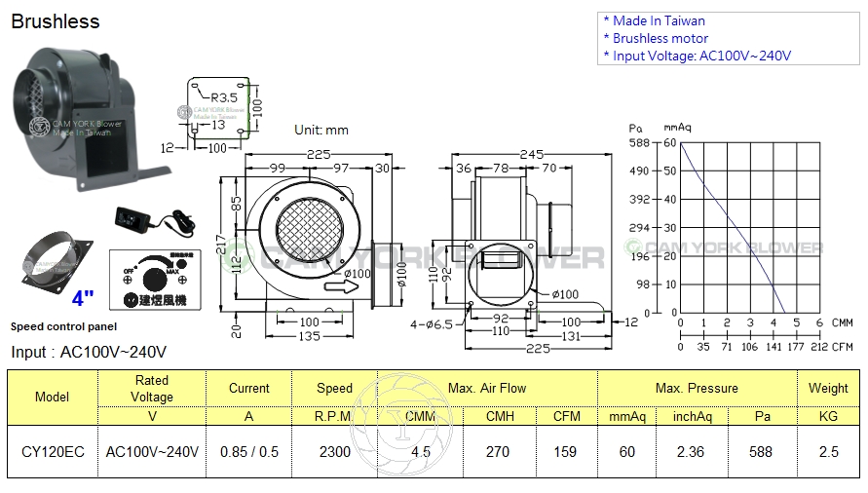868x493 pixels.
Task: Click '* Brushless motor' text
Action: pos(656,39)
